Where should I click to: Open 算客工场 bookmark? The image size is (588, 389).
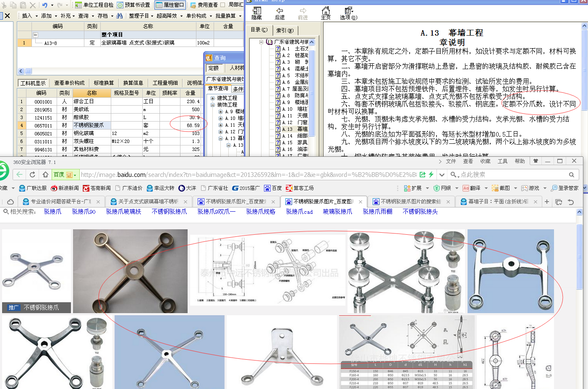coord(300,188)
